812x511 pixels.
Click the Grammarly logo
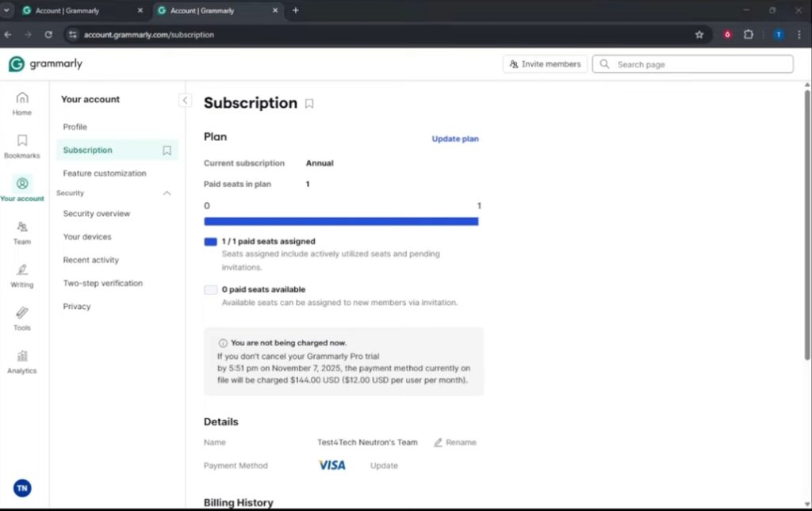(45, 64)
